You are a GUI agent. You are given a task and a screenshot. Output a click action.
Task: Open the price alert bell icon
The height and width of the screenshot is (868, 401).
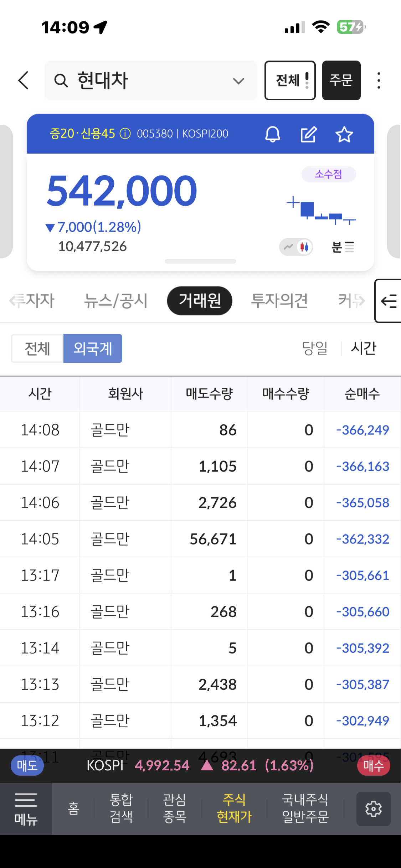[x=273, y=134]
